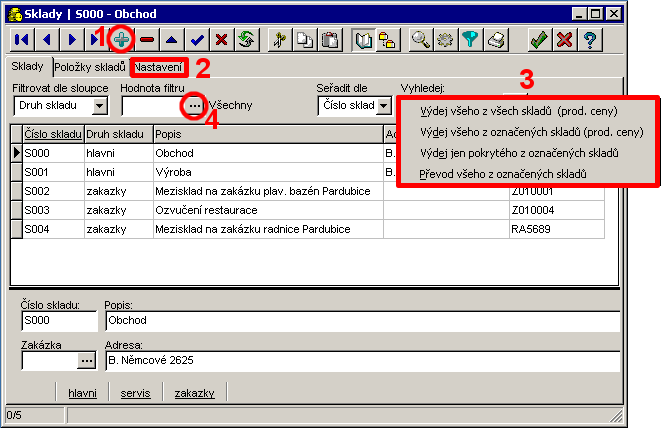
Task: Click the blue checkmark post changes icon
Action: pos(197,40)
